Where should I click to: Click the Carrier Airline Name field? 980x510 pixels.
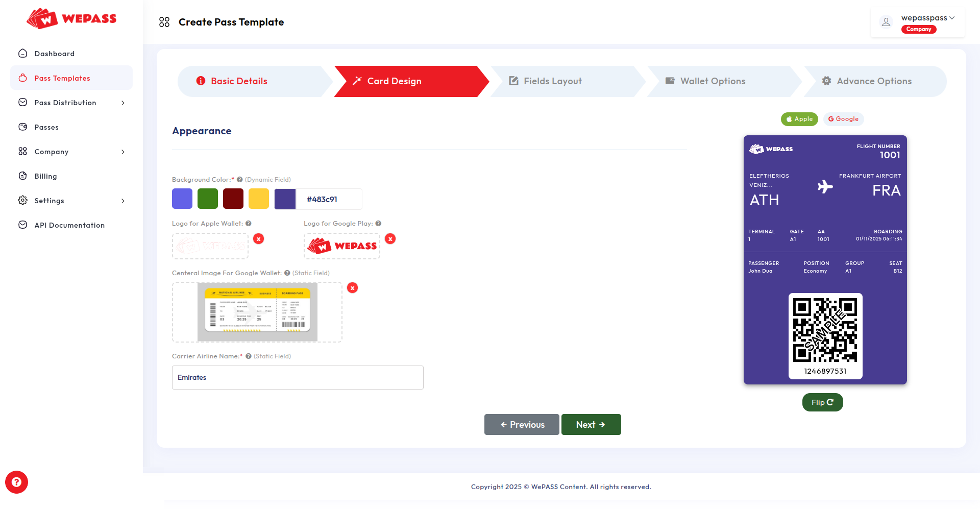coord(298,377)
